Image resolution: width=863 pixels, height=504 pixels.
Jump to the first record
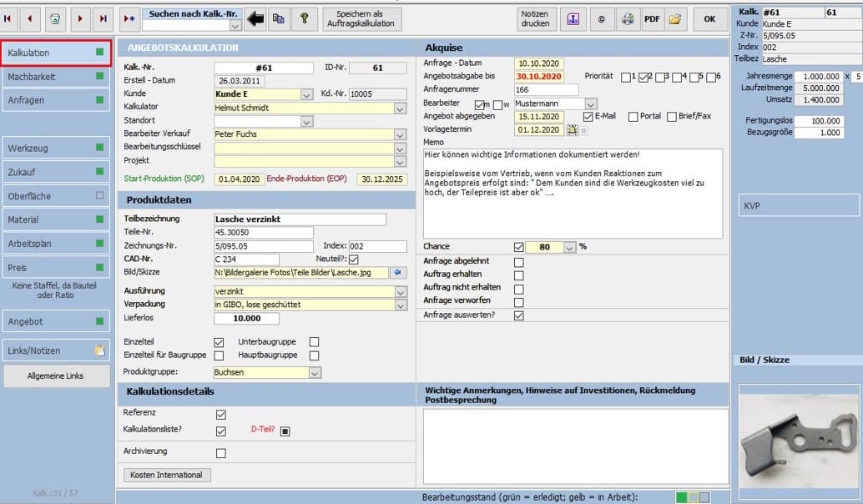pyautogui.click(x=10, y=18)
